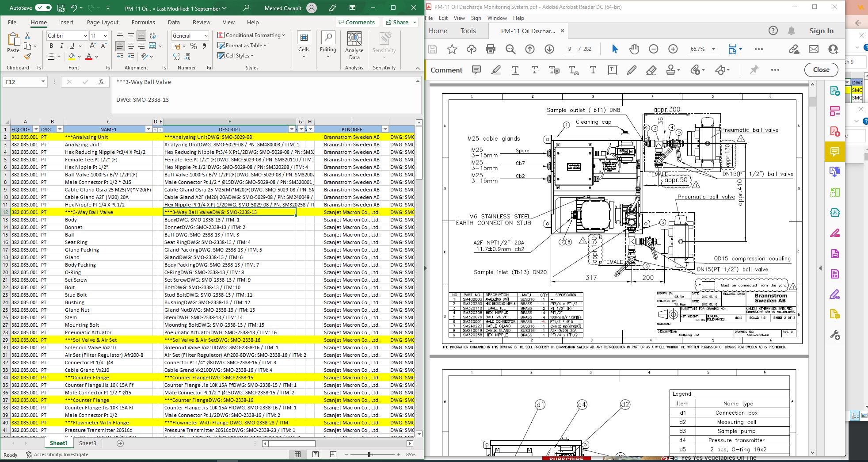Click the Close button on Comment toolbar
Viewport: 868px width, 462px height.
[821, 70]
